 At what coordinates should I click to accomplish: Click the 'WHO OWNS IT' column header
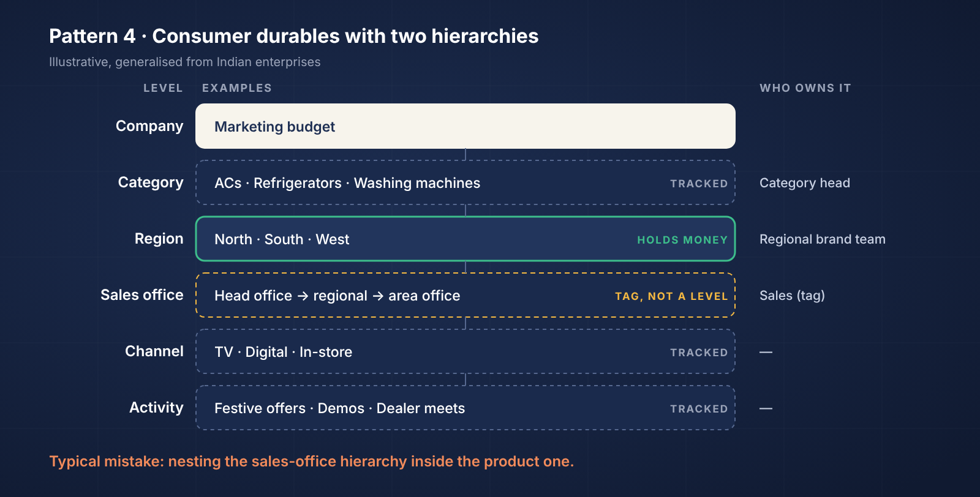[805, 88]
